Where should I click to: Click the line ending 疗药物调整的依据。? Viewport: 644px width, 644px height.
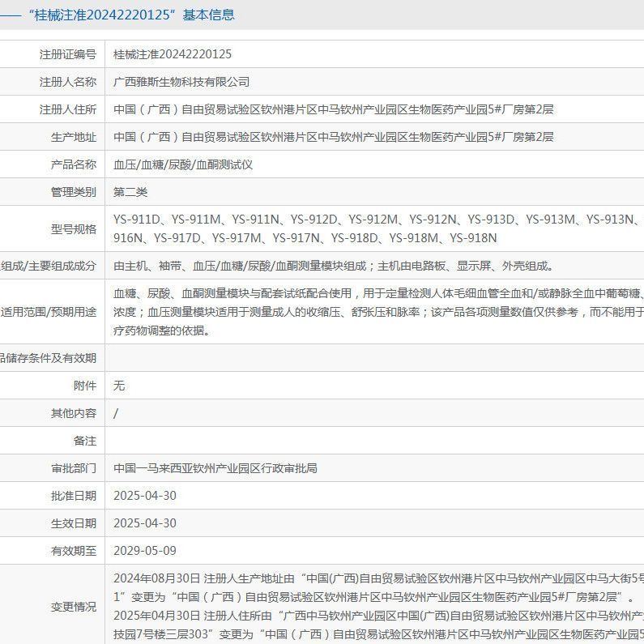[162, 331]
